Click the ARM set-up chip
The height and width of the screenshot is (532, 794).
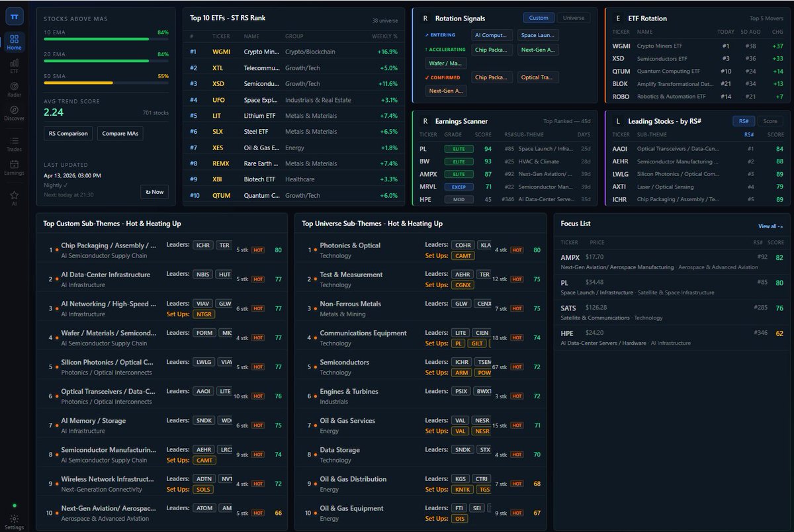[461, 373]
